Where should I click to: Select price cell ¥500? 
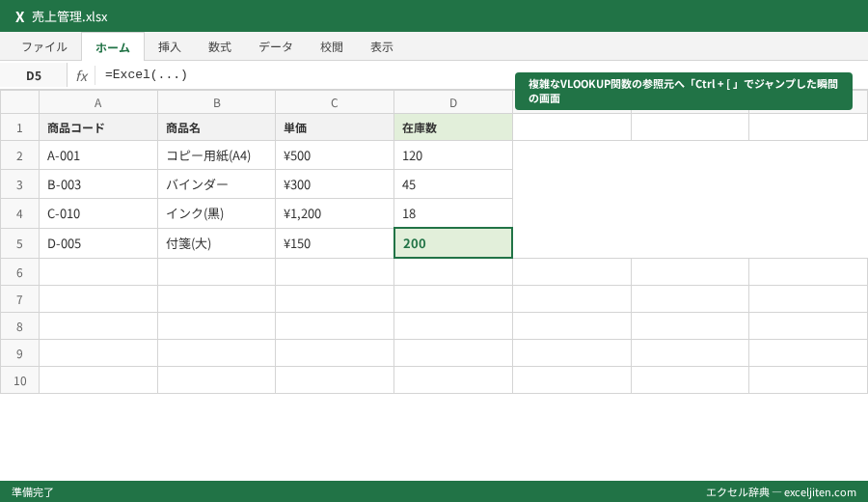(335, 155)
